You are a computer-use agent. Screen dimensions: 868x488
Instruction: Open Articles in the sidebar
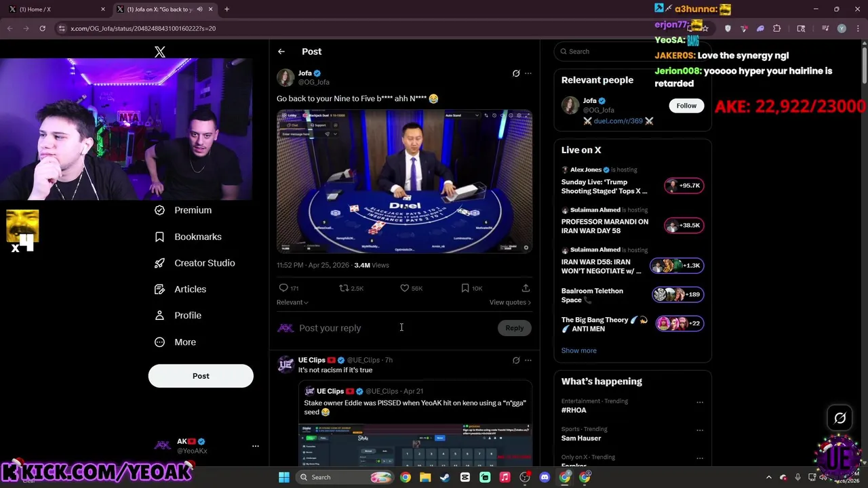181,289
